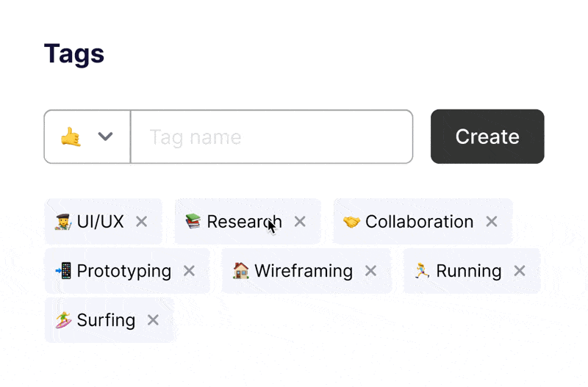
Task: Focus the Tag name input field
Action: 272,137
